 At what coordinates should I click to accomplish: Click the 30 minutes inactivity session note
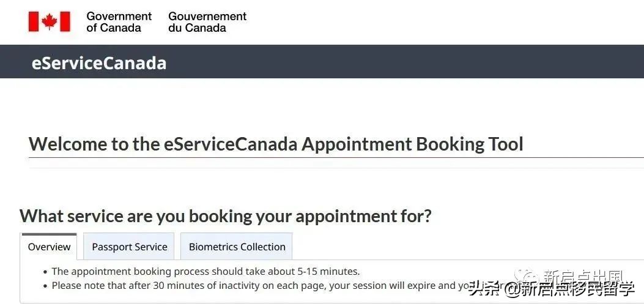tap(257, 285)
